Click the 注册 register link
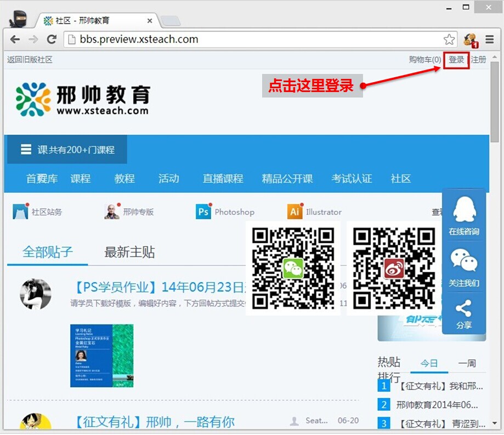Screen dimensions: 504x435 [478, 60]
